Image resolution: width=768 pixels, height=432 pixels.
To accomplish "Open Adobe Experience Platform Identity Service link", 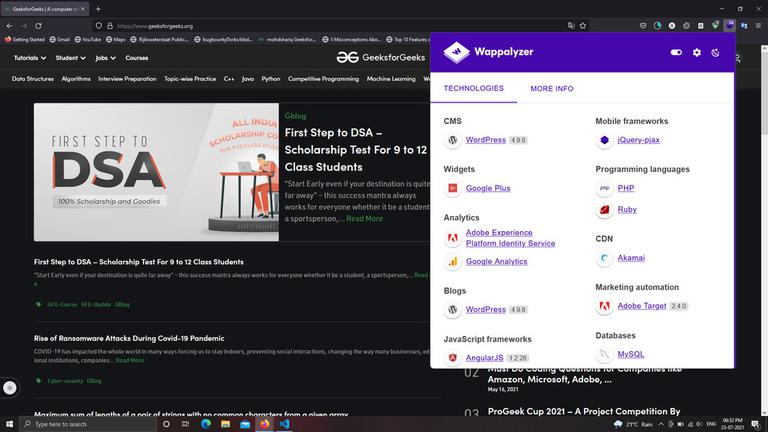I will point(510,238).
